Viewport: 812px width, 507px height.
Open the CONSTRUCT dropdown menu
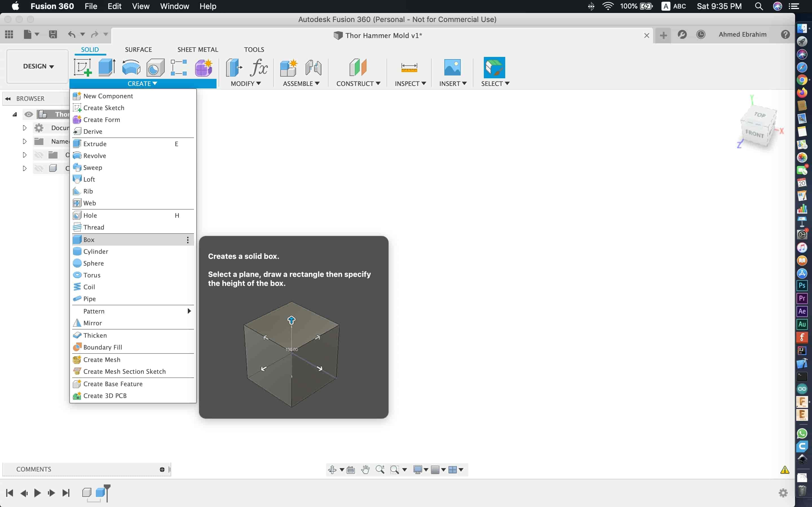pos(358,83)
